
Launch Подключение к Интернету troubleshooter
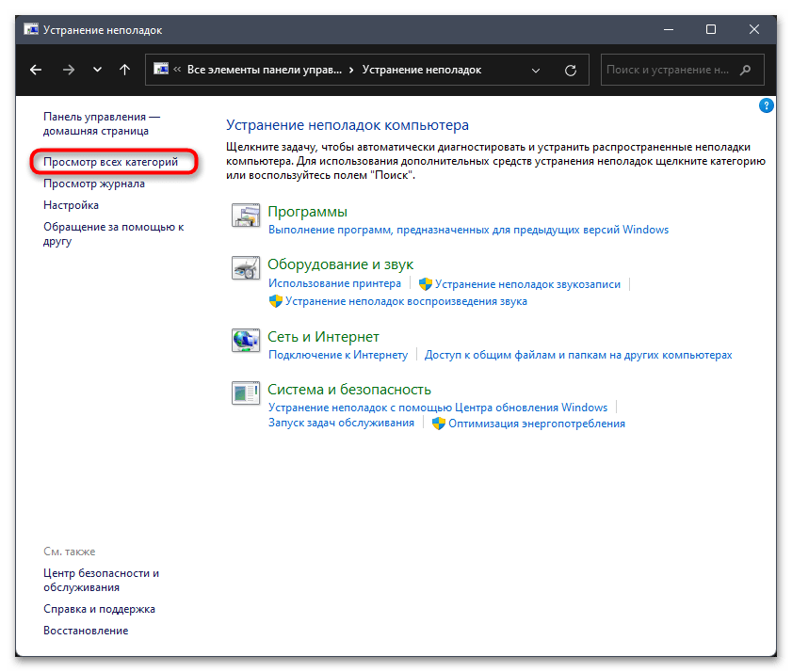(x=338, y=355)
